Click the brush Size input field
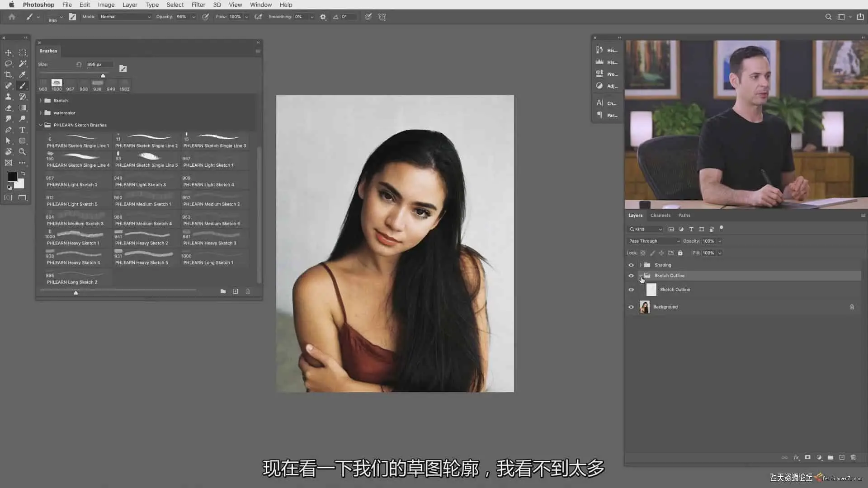 [99, 64]
